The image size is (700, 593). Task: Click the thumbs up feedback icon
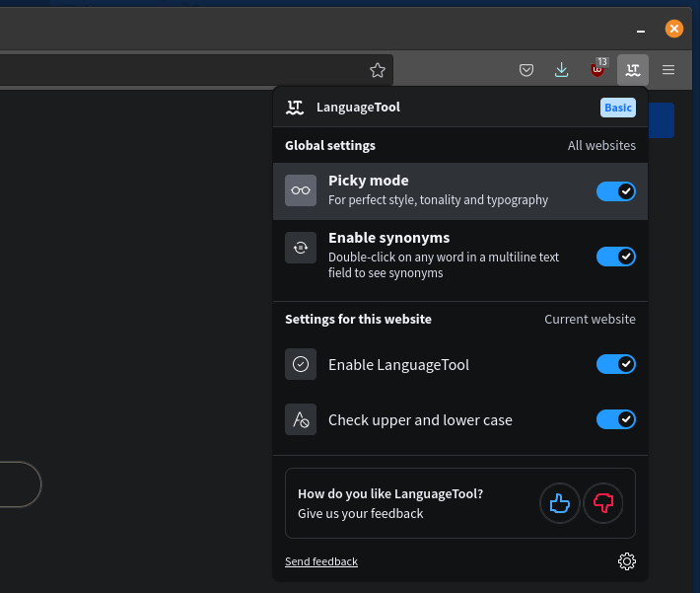coord(560,504)
